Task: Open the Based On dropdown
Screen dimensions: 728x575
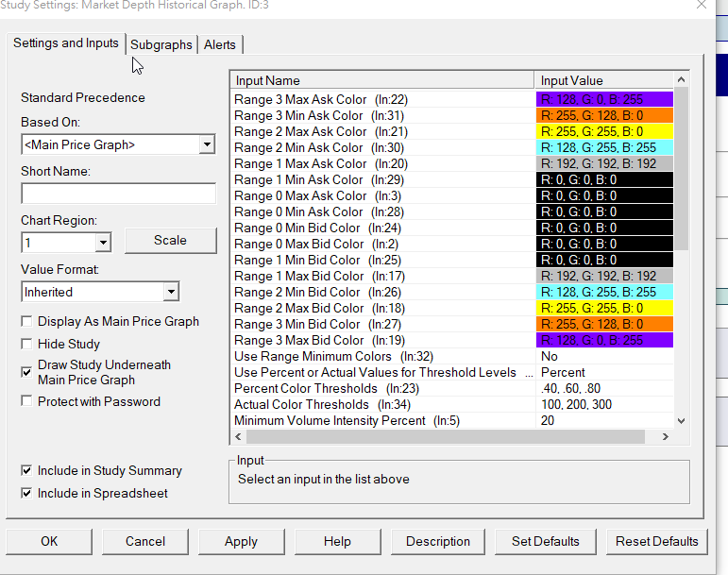Action: pos(207,145)
